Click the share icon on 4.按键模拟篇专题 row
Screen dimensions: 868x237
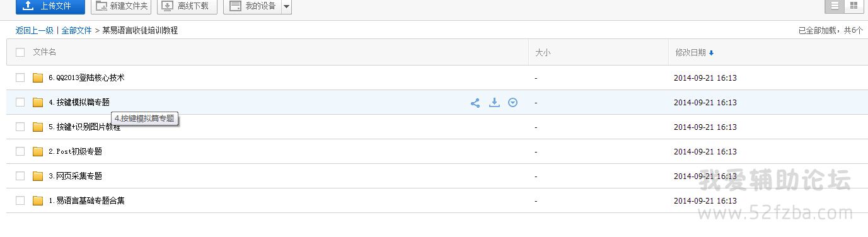(475, 103)
